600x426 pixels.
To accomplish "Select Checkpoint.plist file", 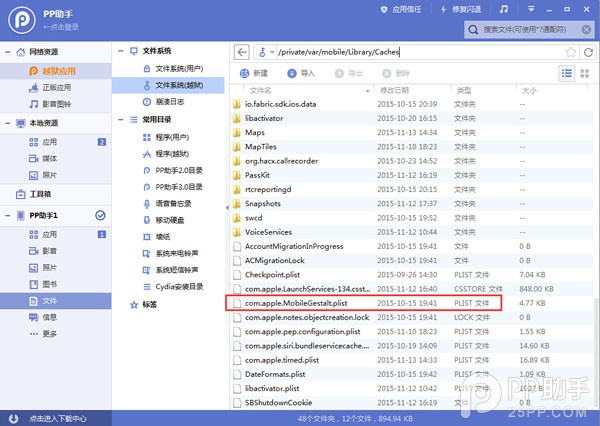I will point(409,275).
